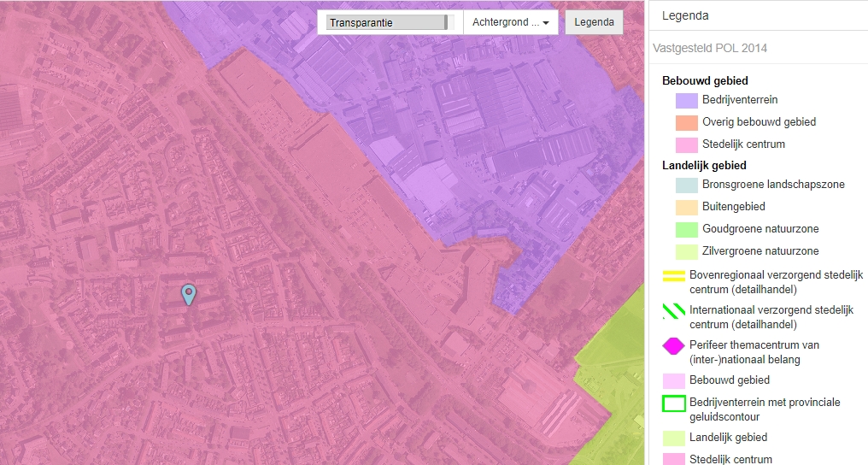Click the Overig bebouwd gebied orange swatch

[x=687, y=122]
